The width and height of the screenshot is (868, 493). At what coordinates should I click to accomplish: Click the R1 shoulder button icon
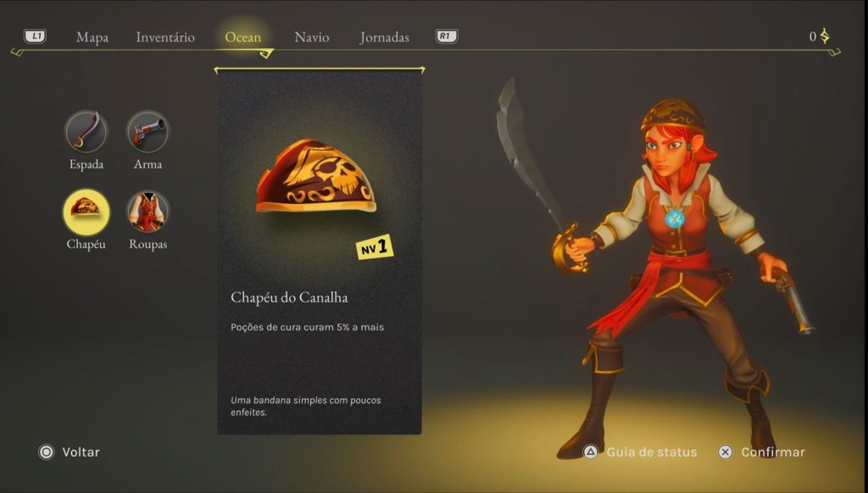447,36
